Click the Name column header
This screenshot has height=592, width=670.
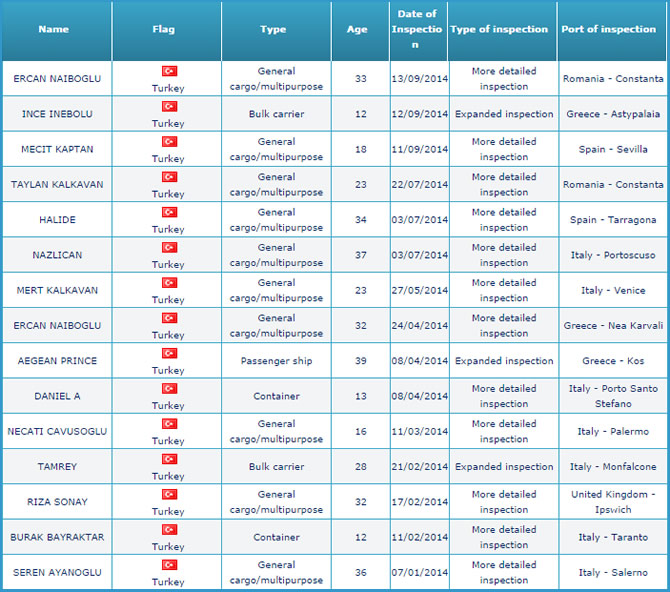tap(54, 30)
